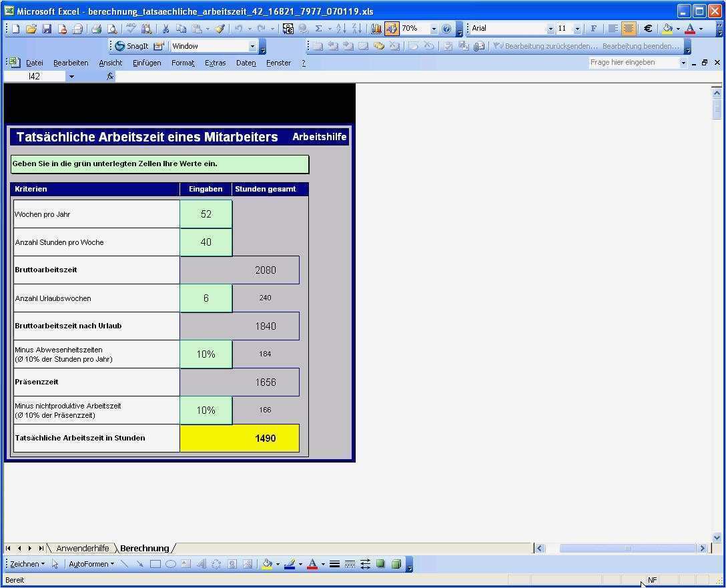This screenshot has height=588, width=726.
Task: Open Arrow Style options on the drawing toolbar
Action: click(x=365, y=564)
